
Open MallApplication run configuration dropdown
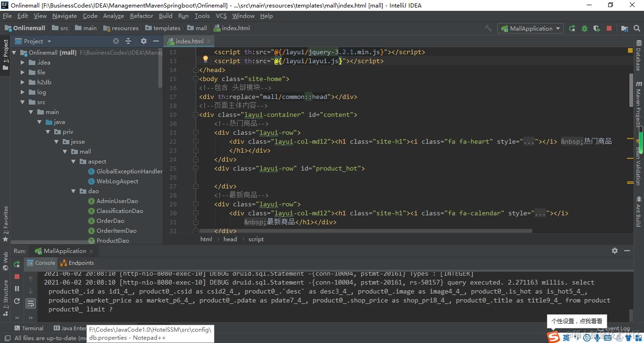pos(530,28)
